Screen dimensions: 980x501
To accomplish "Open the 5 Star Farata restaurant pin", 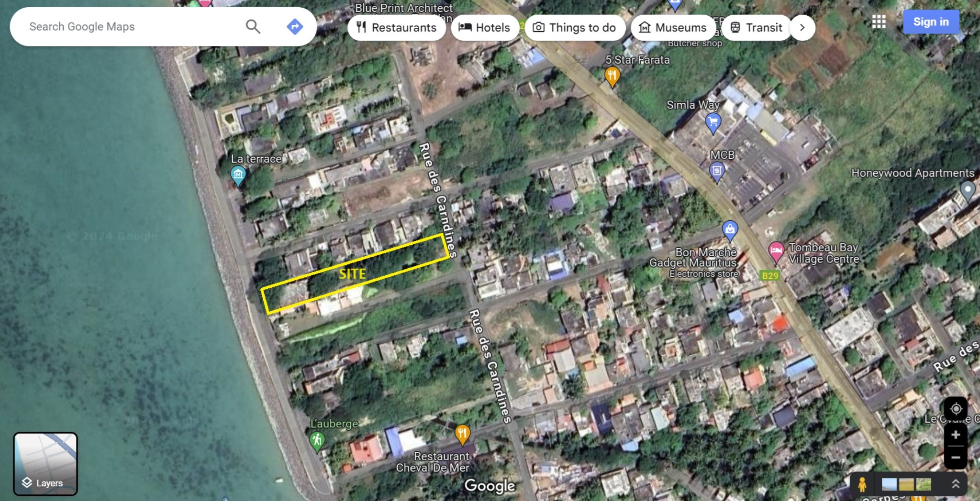I will [x=612, y=77].
